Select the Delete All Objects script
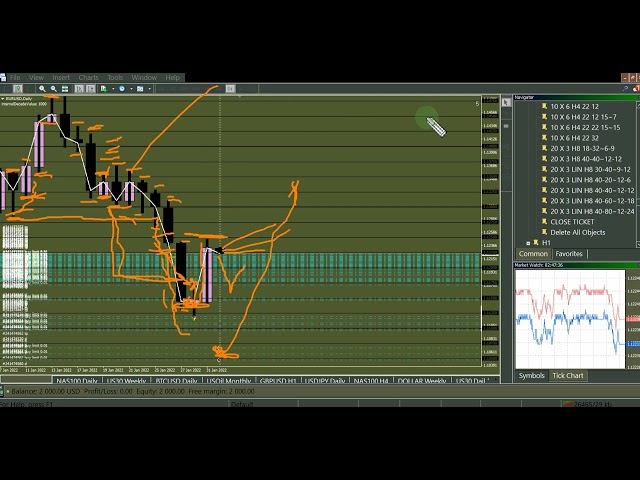Viewport: 640px width, 480px height. pyautogui.click(x=577, y=232)
